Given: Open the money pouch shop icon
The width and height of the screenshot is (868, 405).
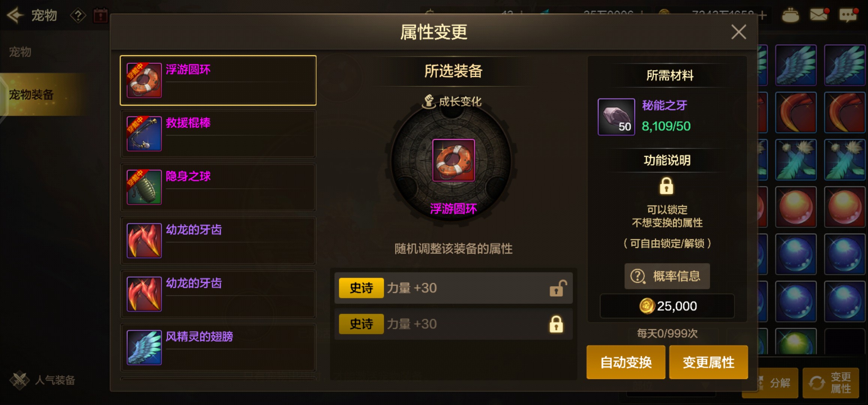Looking at the screenshot, I should 790,15.
